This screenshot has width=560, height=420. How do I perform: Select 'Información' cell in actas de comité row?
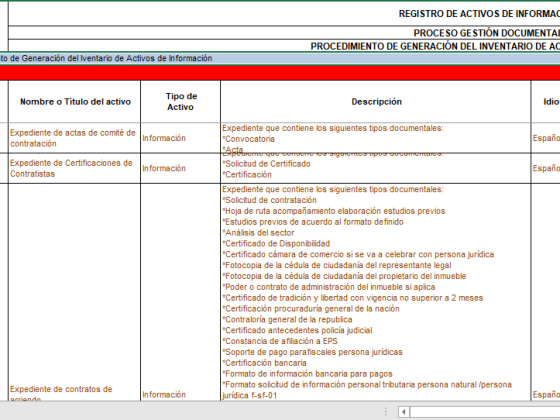[x=180, y=138]
